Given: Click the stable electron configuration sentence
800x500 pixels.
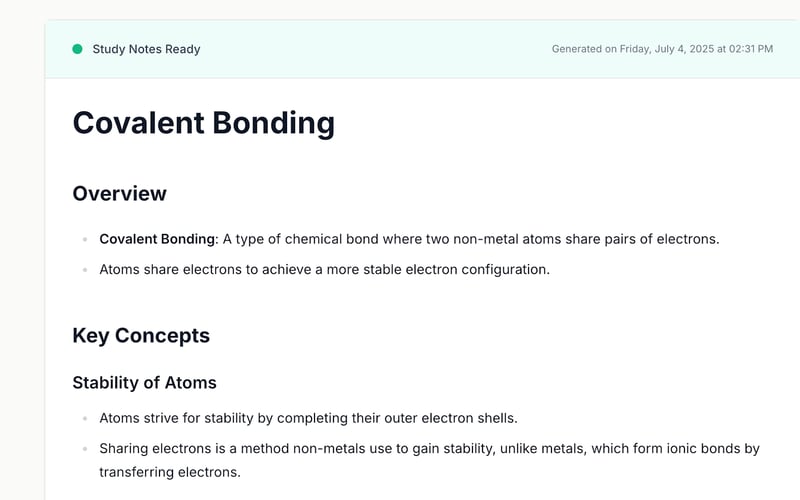Looking at the screenshot, I should (x=324, y=269).
